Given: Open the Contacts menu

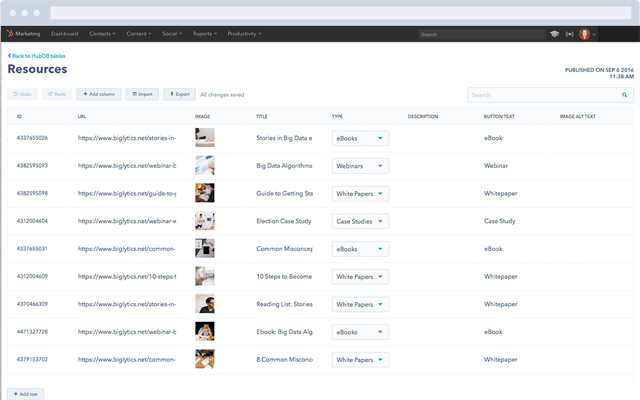Looking at the screenshot, I should tap(101, 34).
